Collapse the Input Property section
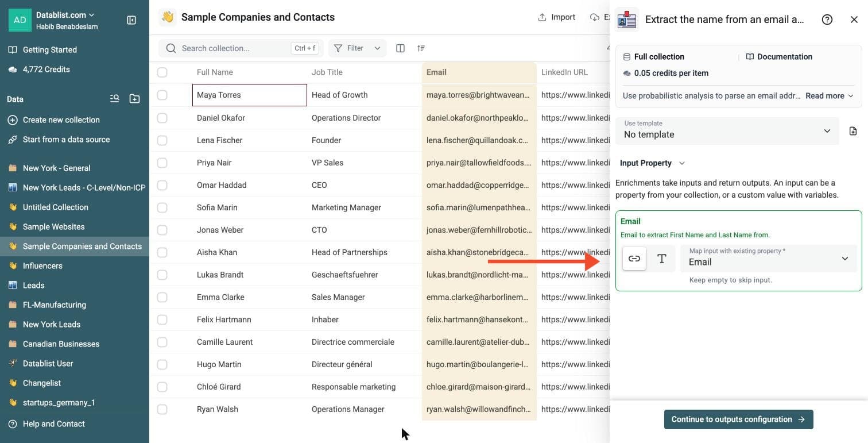868x443 pixels. (x=653, y=163)
